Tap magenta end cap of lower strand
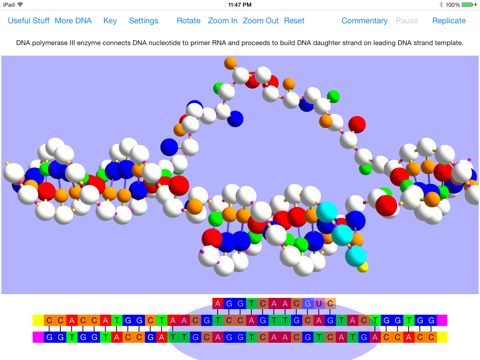 pyautogui.click(x=38, y=337)
